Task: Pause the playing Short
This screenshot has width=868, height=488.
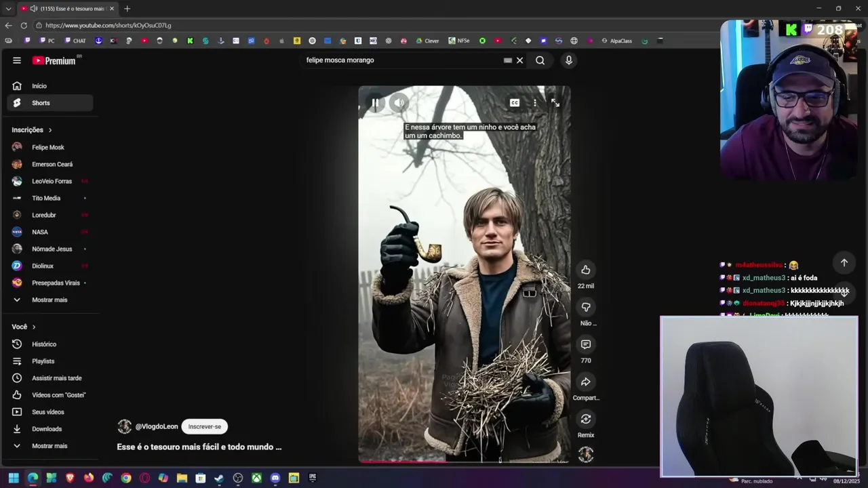Action: pos(375,103)
